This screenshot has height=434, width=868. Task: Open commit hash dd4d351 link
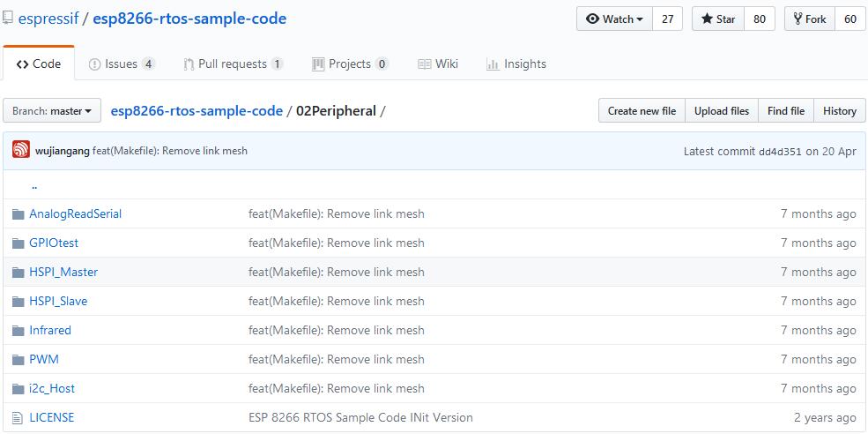pos(780,152)
